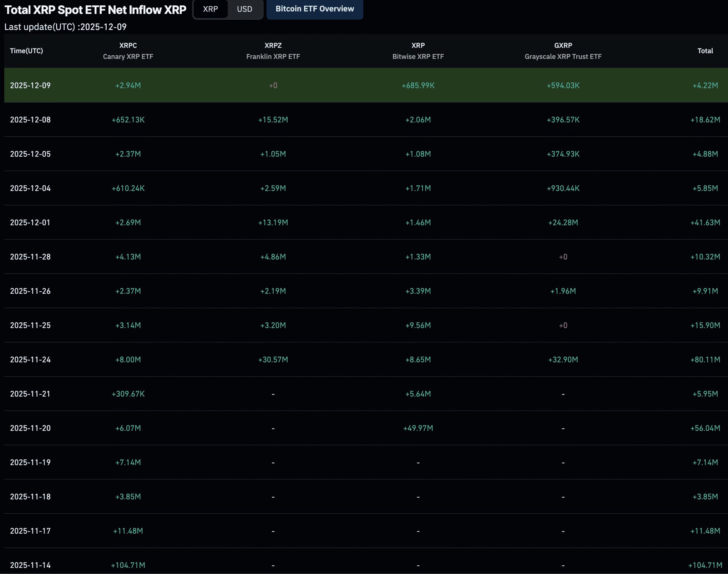Screen dimensions: 728x574
Task: Click the +49.97M Bitwise inflow value
Action: click(x=418, y=428)
